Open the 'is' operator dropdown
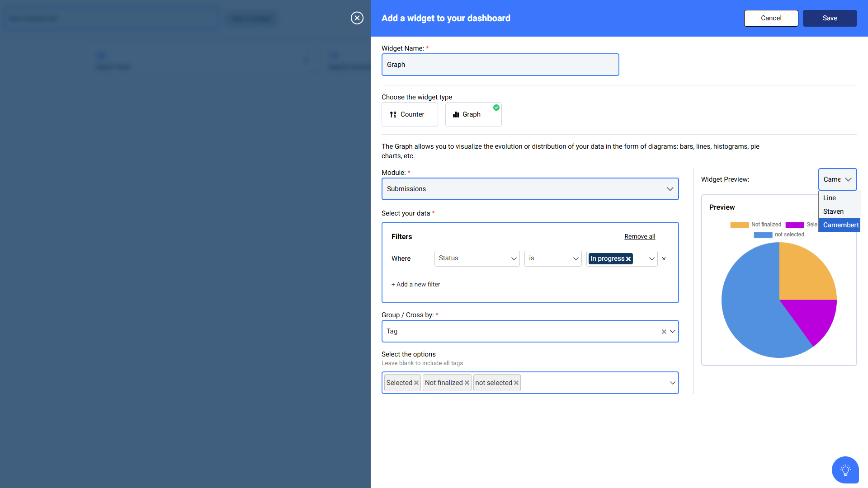Image resolution: width=868 pixels, height=488 pixels. click(552, 258)
